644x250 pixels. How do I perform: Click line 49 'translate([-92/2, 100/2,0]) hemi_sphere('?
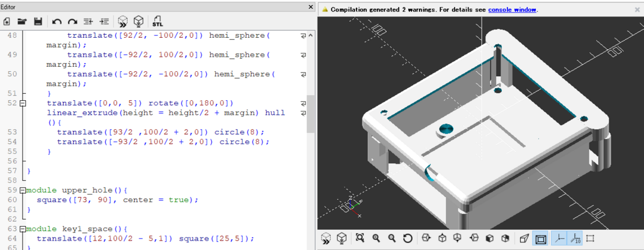169,55
